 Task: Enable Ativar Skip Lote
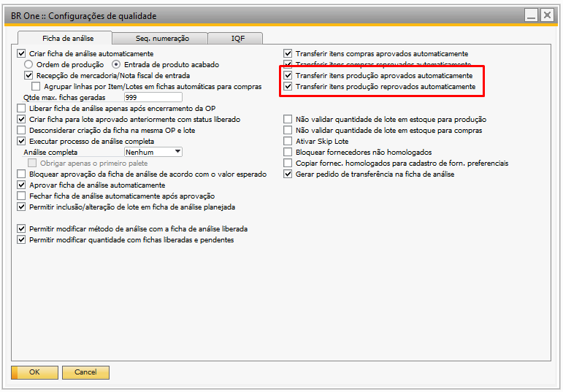pyautogui.click(x=288, y=141)
